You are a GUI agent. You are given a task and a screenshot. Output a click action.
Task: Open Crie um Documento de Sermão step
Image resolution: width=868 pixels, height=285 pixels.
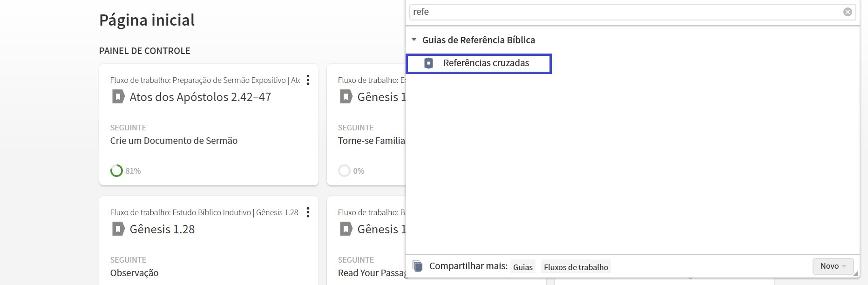(174, 141)
